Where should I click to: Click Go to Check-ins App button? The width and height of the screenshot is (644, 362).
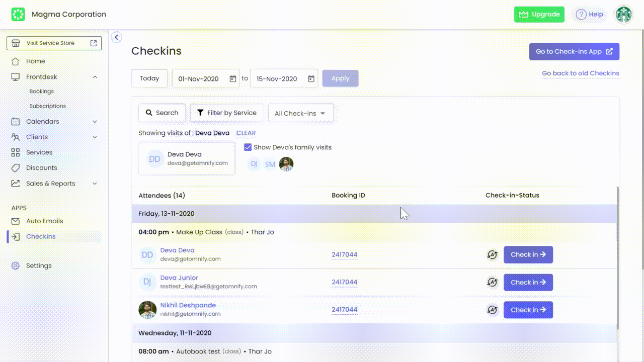pos(574,52)
